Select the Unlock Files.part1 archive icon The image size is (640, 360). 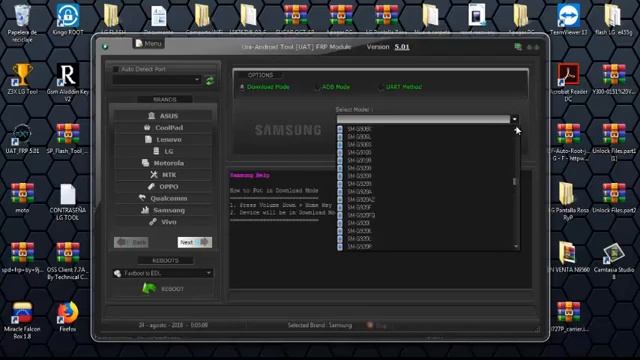[x=613, y=142]
